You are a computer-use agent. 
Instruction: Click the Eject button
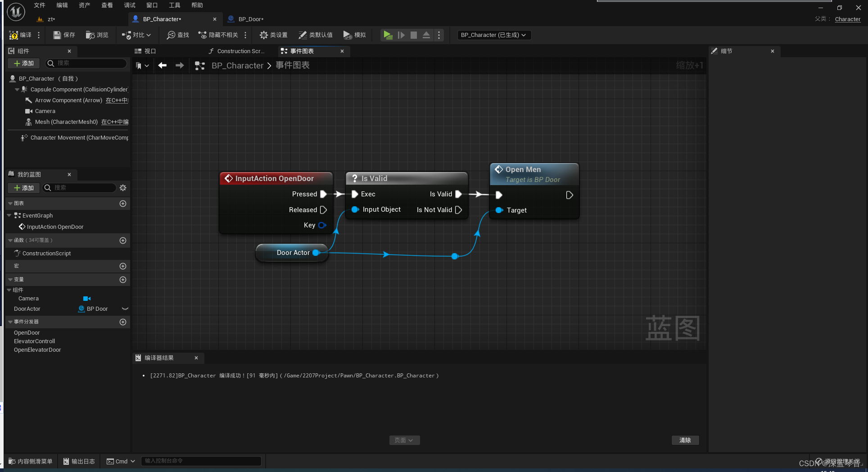coord(426,35)
